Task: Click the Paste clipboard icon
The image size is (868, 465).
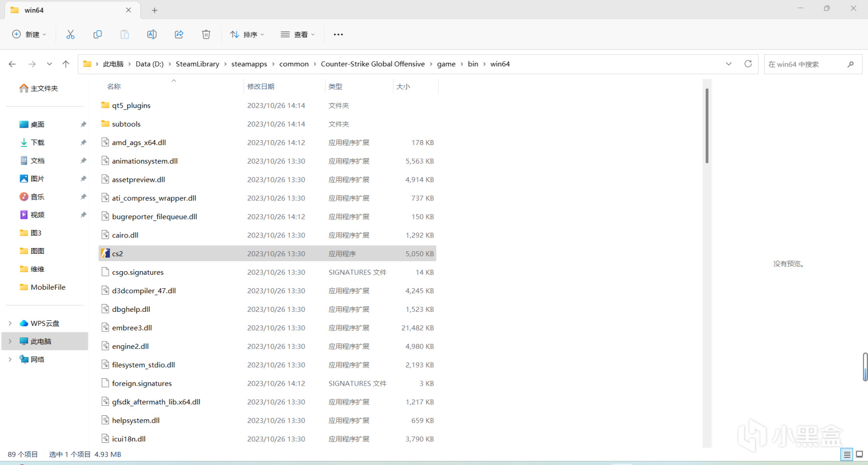Action: [x=125, y=34]
